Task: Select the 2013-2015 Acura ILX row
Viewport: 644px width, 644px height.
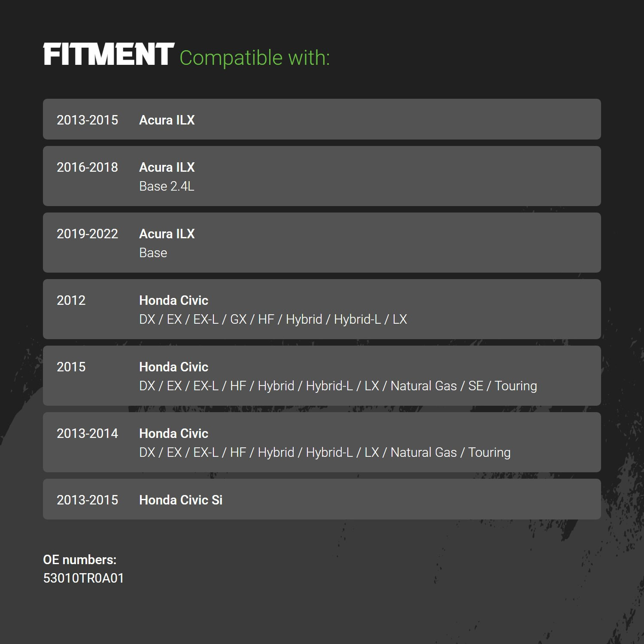Action: (322, 119)
